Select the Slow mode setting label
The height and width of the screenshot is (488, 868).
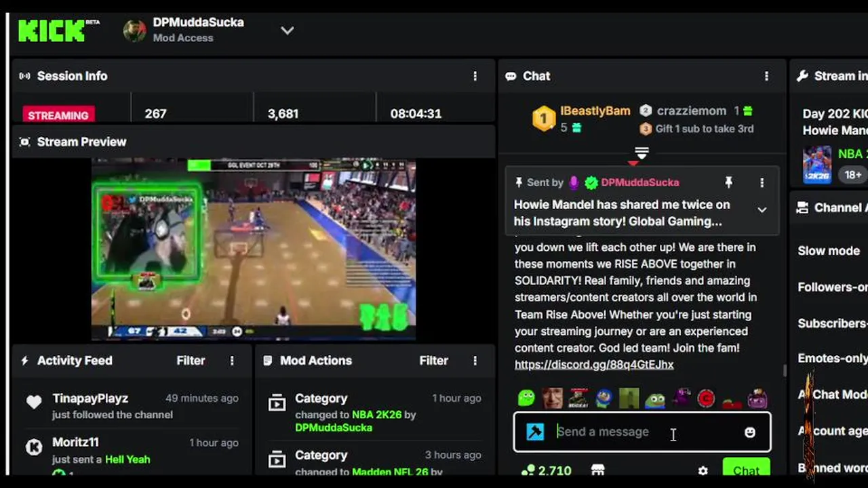(829, 251)
